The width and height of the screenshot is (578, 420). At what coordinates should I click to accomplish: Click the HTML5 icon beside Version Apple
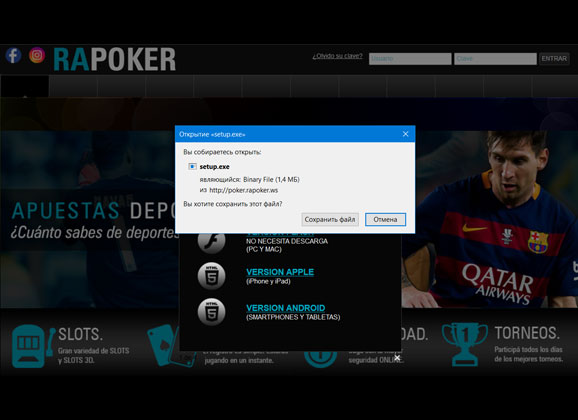click(x=212, y=276)
